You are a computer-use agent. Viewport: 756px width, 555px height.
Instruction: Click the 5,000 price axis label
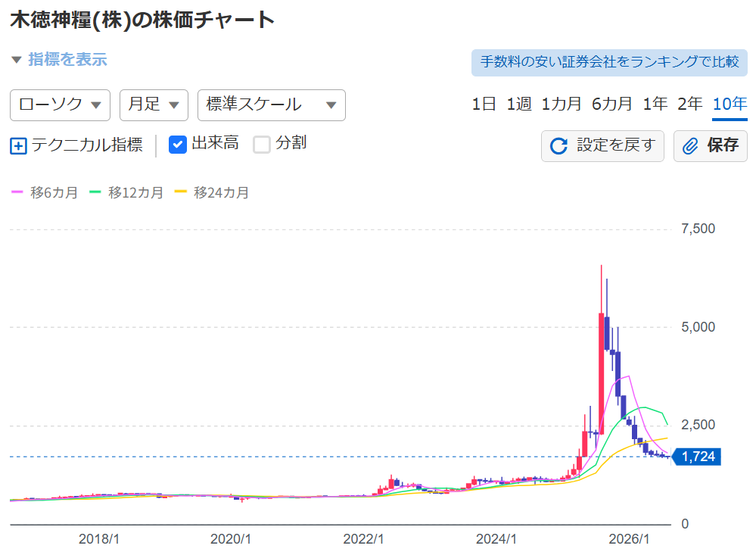(x=698, y=327)
